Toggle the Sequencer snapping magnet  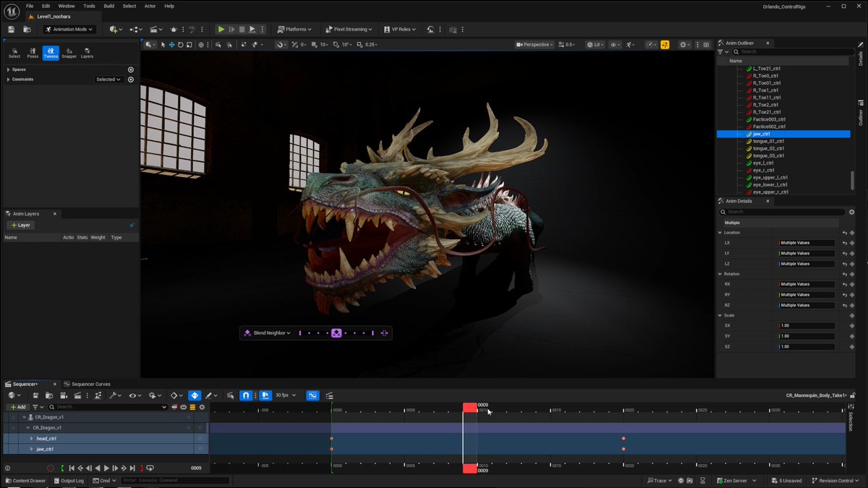(x=246, y=395)
